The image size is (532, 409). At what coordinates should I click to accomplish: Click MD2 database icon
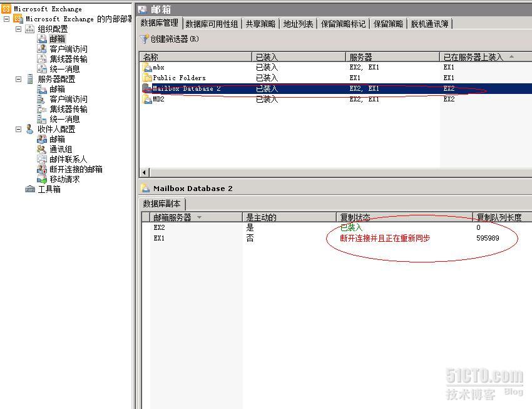[147, 99]
